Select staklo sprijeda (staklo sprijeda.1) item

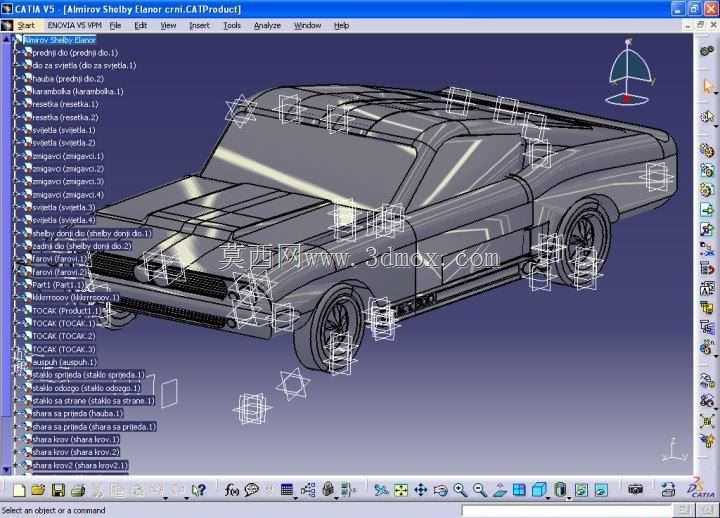pyautogui.click(x=89, y=375)
